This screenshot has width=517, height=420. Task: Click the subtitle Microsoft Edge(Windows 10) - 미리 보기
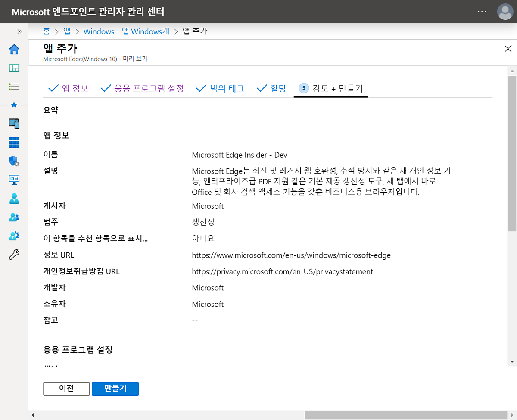[95, 59]
